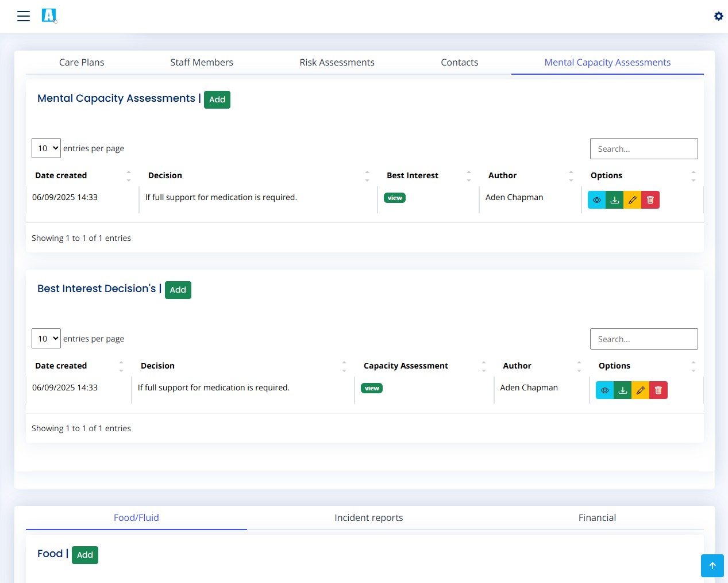Delete the best interest decision entry

click(658, 390)
